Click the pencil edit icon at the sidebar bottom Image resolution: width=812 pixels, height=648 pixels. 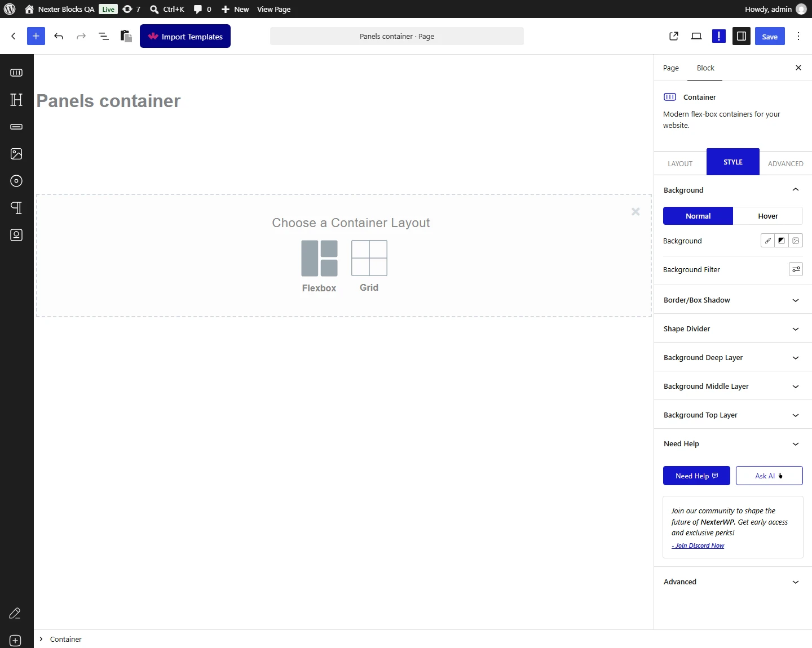[x=15, y=614]
